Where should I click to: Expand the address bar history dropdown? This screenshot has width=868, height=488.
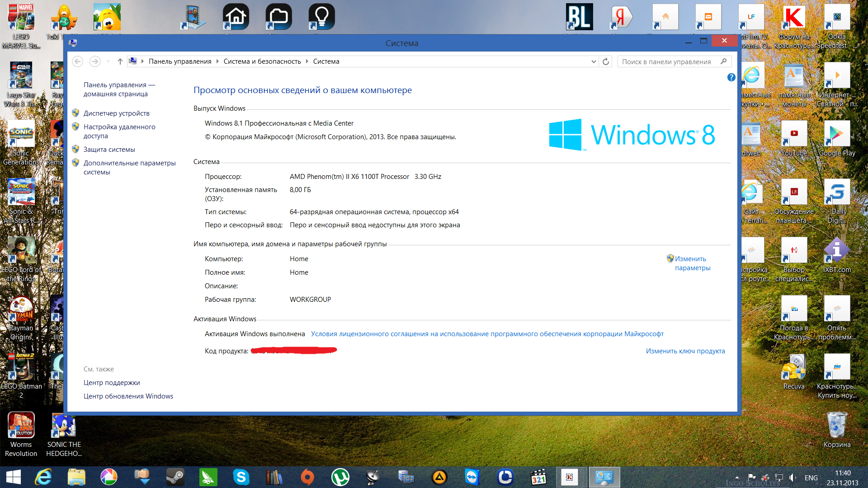pos(594,61)
